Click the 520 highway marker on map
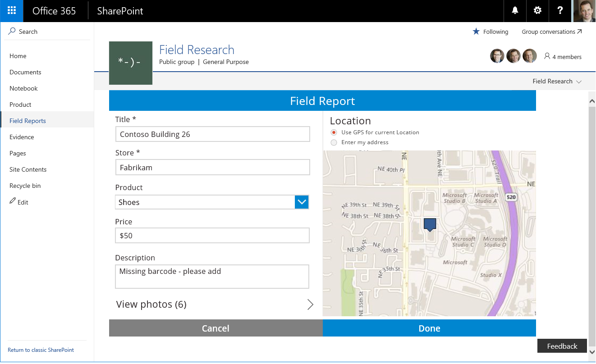The width and height of the screenshot is (596, 364). tap(511, 197)
